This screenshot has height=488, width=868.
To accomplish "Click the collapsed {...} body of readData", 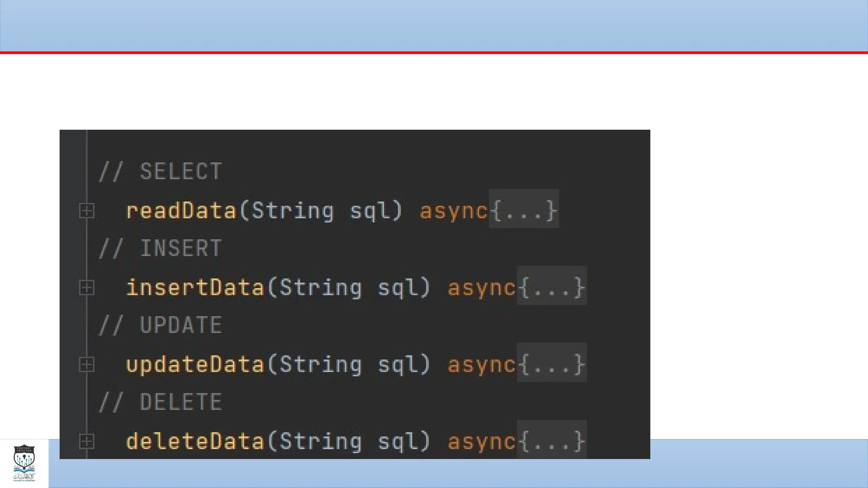I will click(524, 210).
